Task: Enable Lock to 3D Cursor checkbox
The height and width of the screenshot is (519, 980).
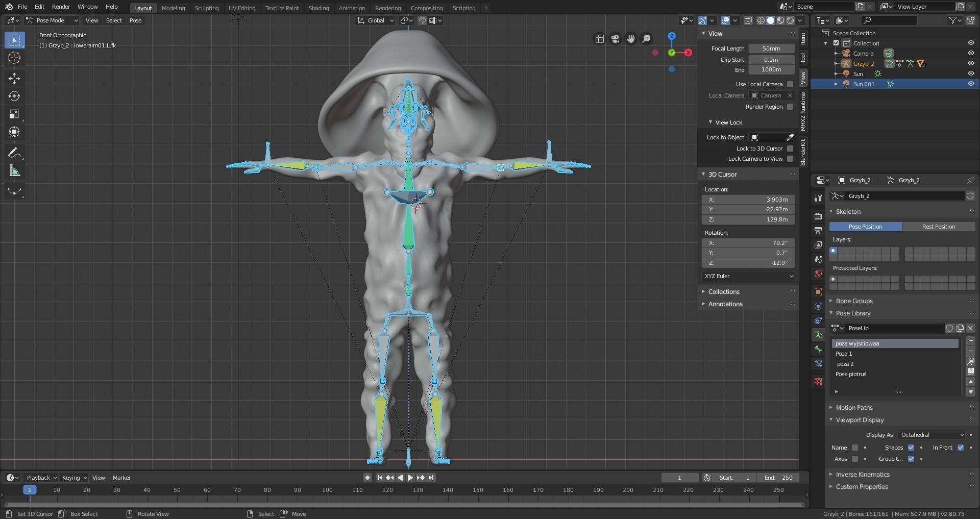Action: 790,149
